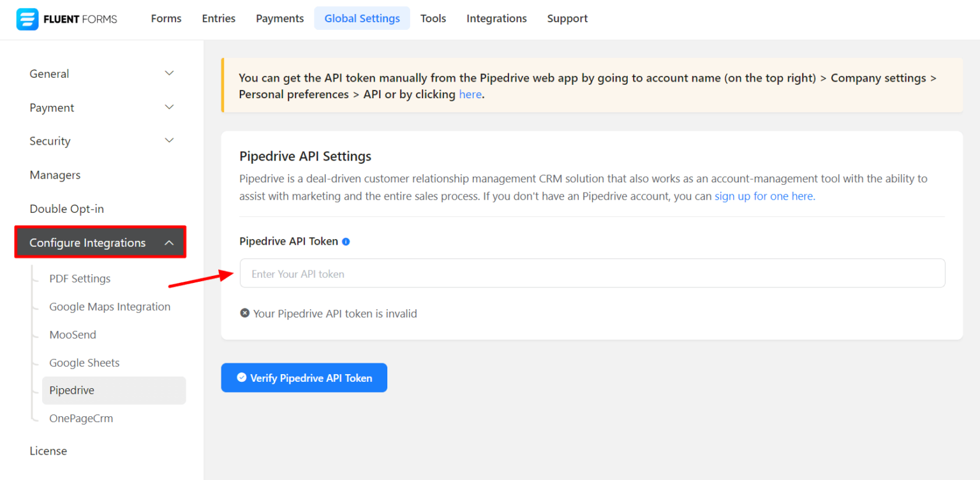This screenshot has width=980, height=480.
Task: Open the License section
Action: 48,451
